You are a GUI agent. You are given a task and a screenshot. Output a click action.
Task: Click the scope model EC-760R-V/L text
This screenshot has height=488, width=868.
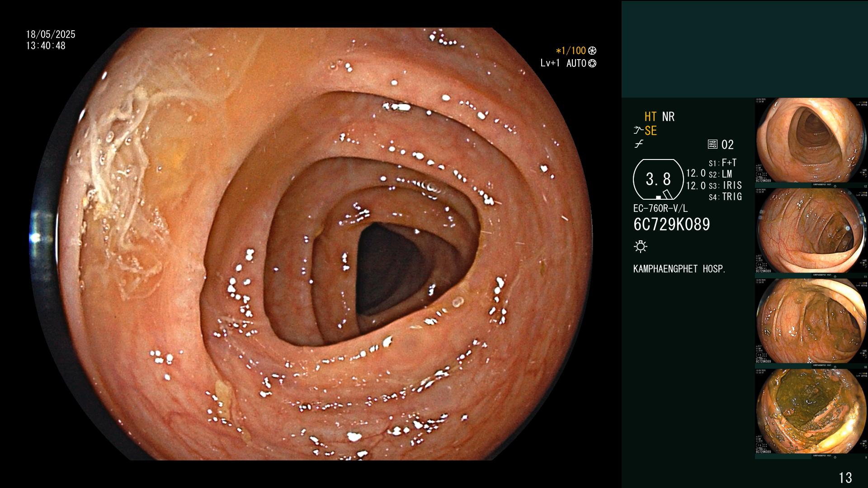(x=660, y=209)
